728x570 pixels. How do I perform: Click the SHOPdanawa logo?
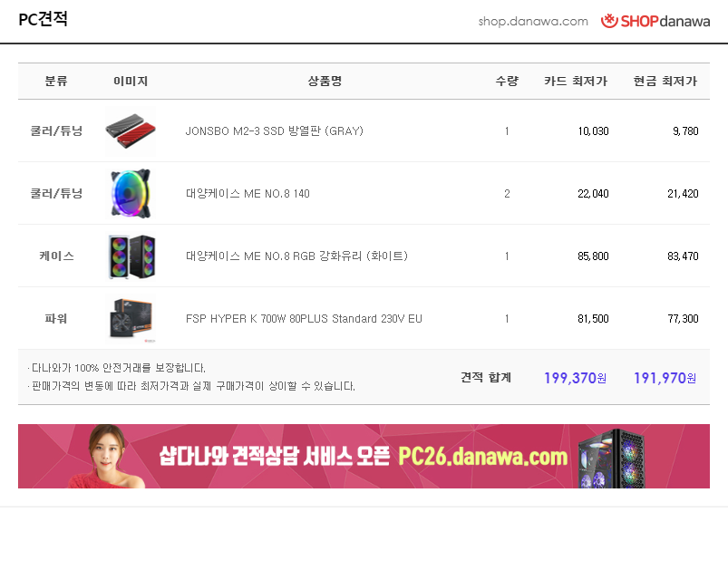pos(655,21)
